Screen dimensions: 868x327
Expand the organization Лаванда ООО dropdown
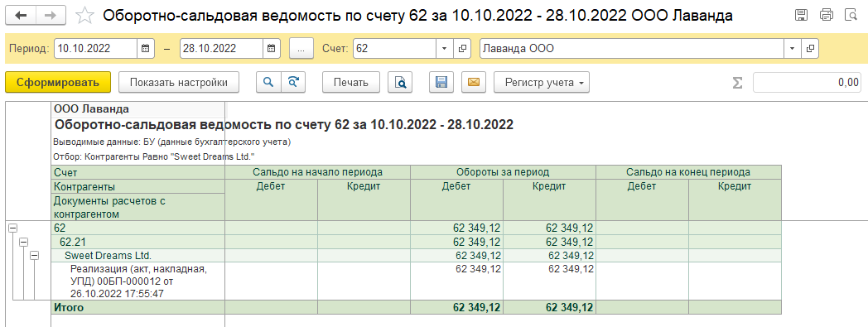click(793, 49)
